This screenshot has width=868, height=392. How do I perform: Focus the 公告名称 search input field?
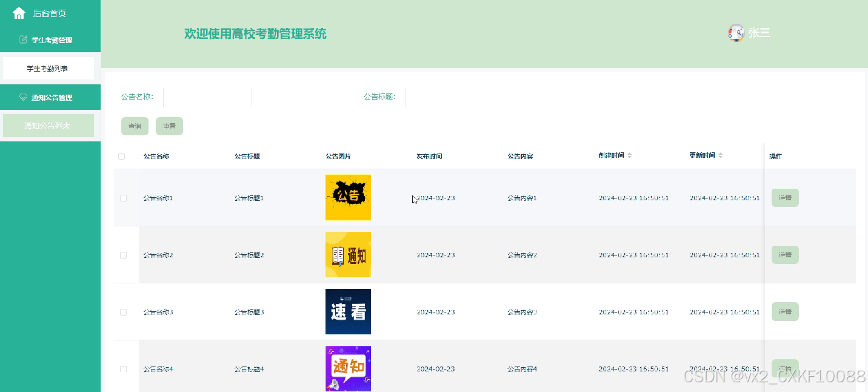click(x=207, y=97)
